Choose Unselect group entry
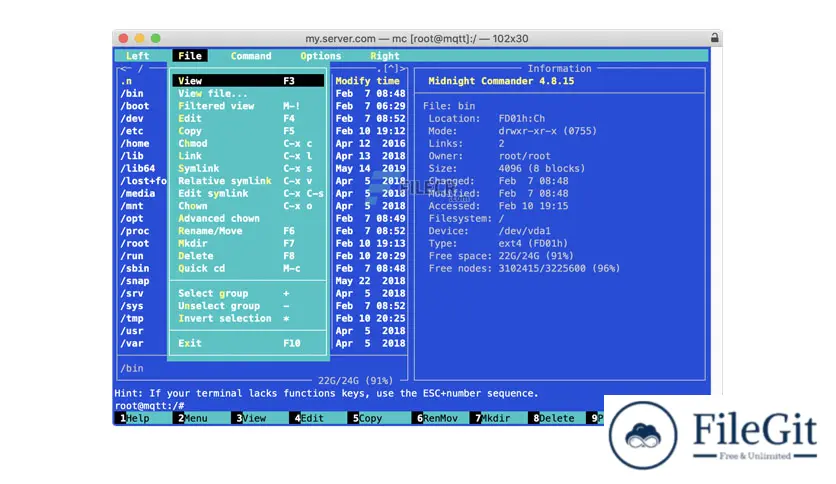The width and height of the screenshot is (836, 484). (x=248, y=306)
